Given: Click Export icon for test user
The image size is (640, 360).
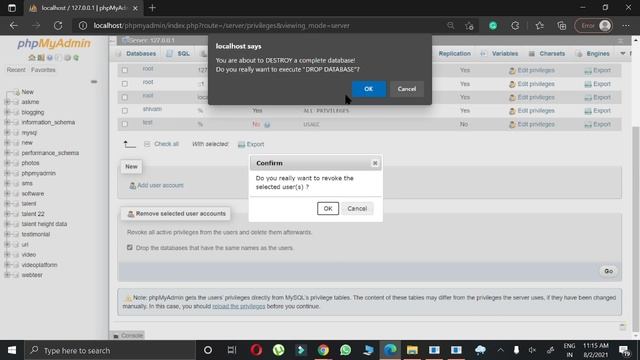Looking at the screenshot, I should coord(588,124).
